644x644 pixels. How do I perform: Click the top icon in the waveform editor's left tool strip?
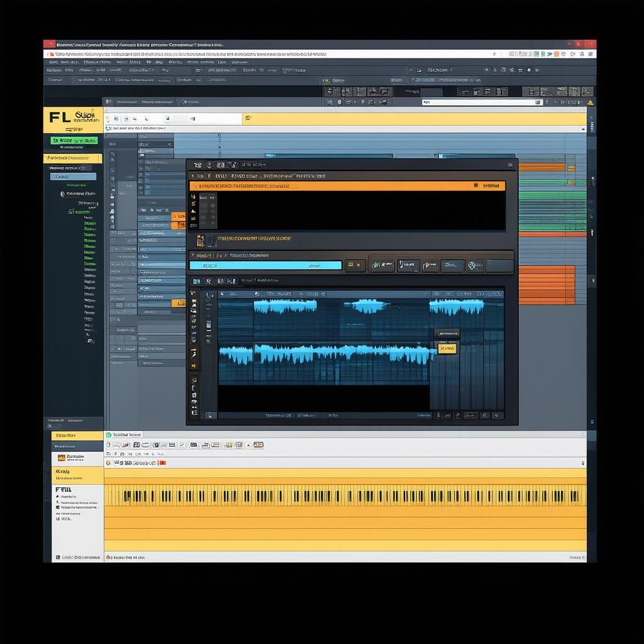[194, 294]
